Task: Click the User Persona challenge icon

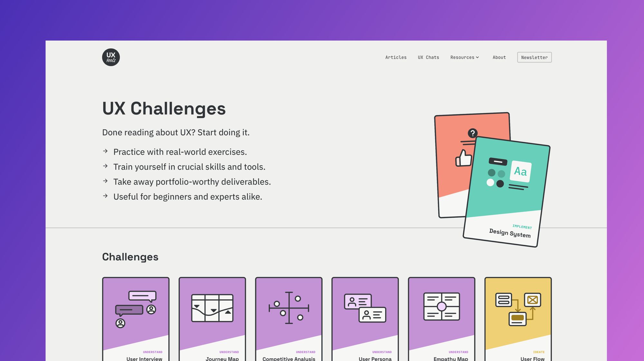Action: 365,309
